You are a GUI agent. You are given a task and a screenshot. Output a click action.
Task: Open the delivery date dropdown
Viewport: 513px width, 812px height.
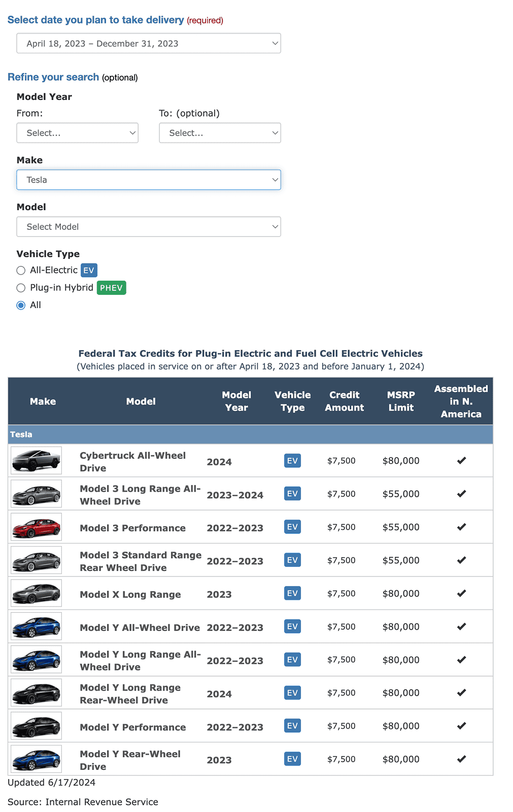[x=149, y=44]
